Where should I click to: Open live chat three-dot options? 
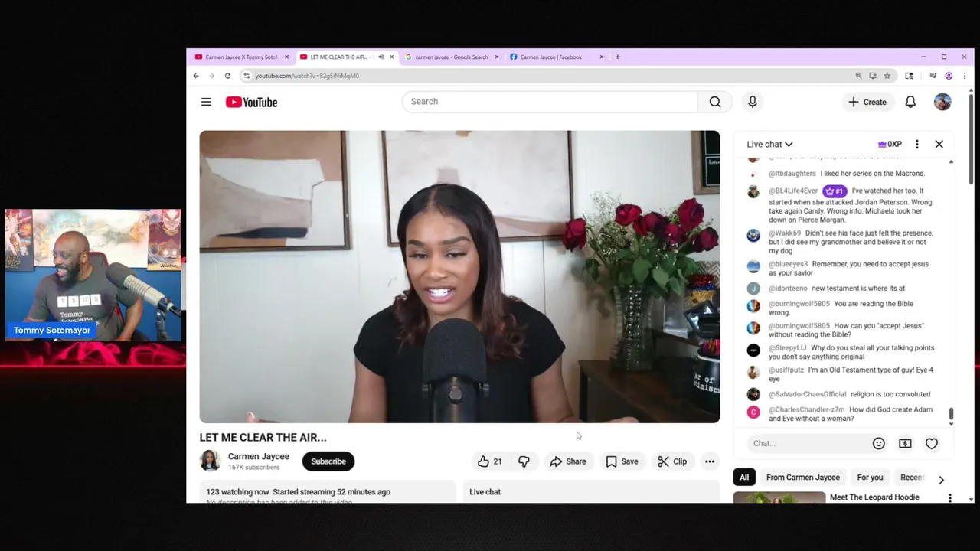[916, 144]
